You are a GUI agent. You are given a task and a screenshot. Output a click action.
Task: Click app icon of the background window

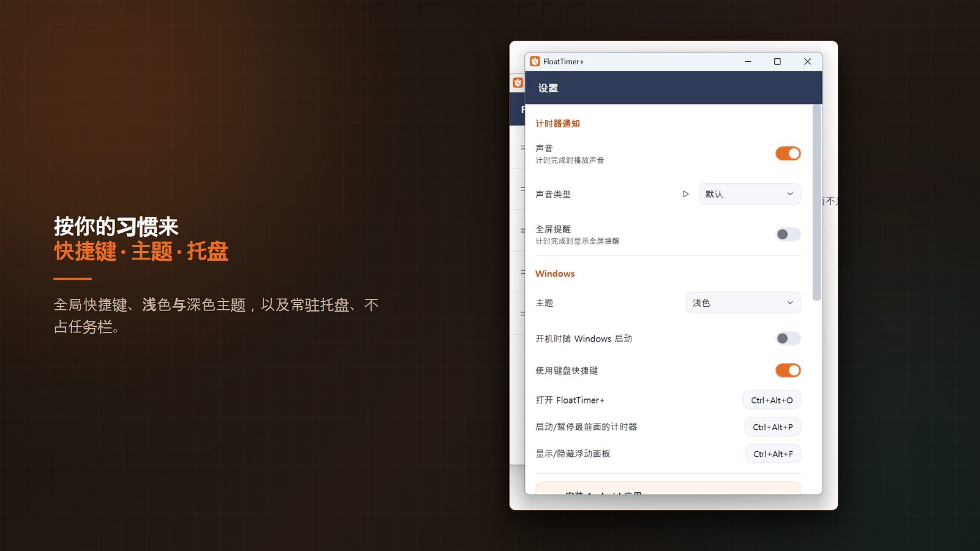click(518, 83)
